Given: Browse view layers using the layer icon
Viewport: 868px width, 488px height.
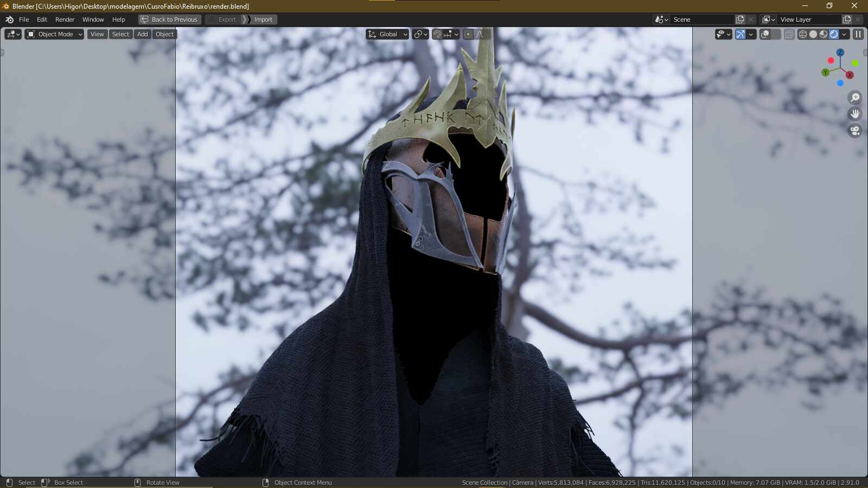Looking at the screenshot, I should [768, 20].
